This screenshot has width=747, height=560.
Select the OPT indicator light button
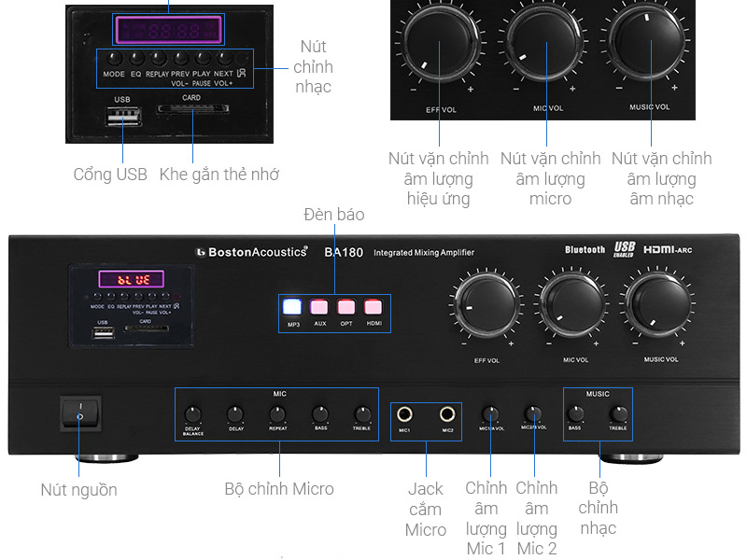[x=346, y=307]
